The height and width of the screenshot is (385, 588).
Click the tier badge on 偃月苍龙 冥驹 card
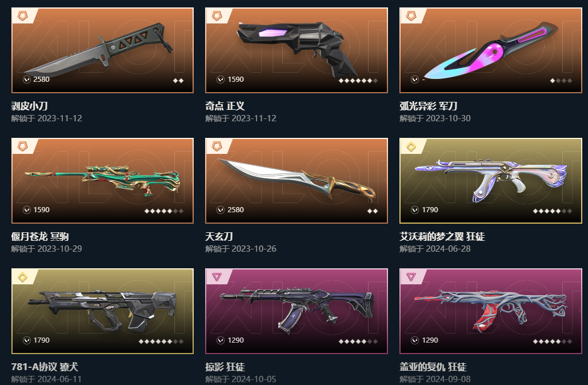coord(23,146)
